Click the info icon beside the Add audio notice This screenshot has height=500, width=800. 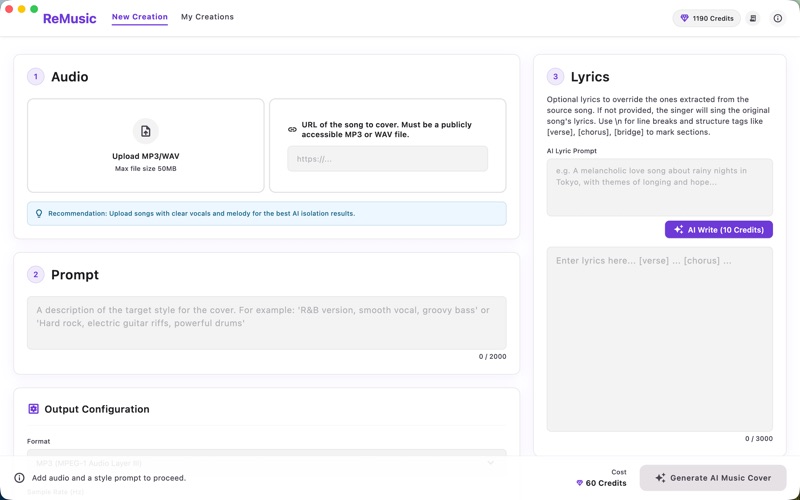(19, 478)
